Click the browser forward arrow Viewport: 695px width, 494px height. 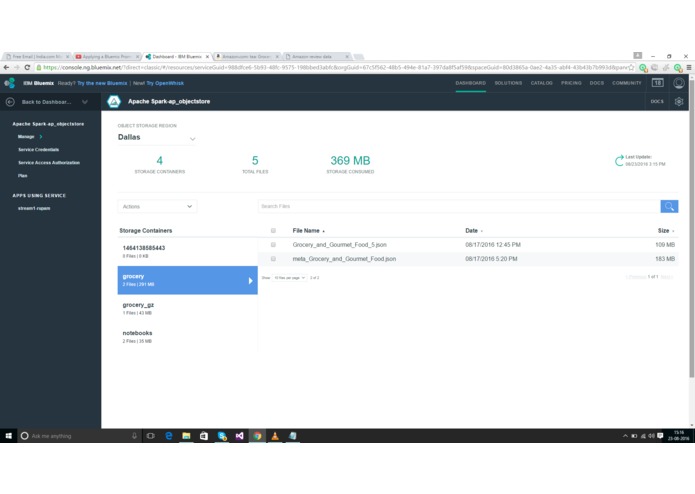tap(17, 67)
